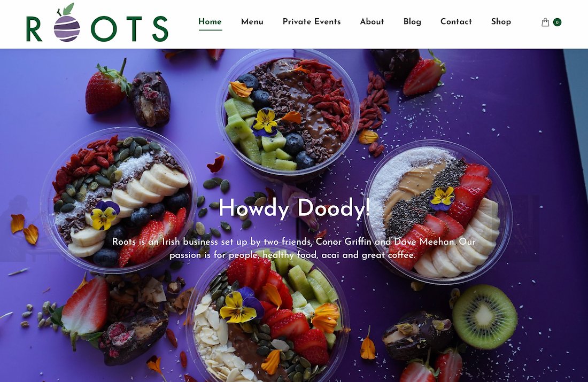The width and height of the screenshot is (588, 382).
Task: Go to the Home nav link
Action: [x=210, y=22]
